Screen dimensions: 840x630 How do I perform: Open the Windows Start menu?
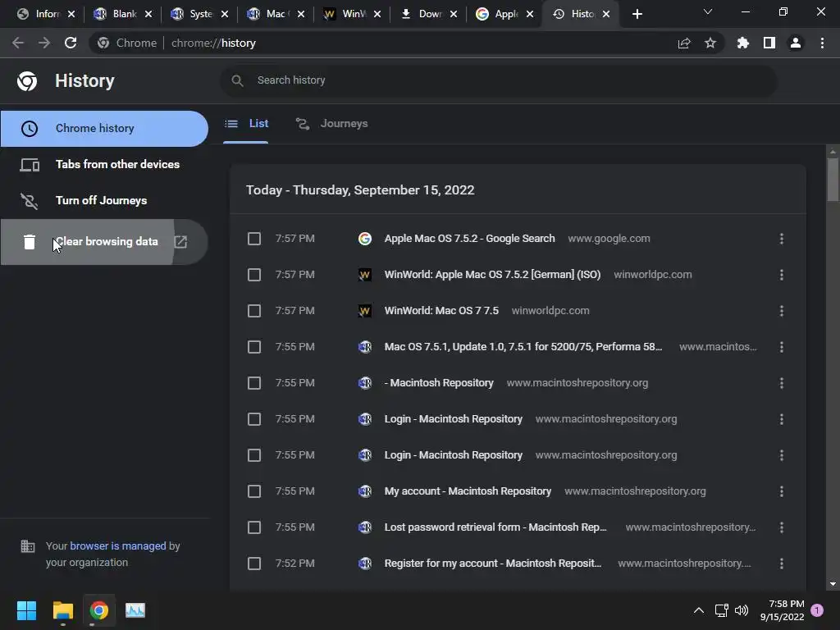point(26,610)
